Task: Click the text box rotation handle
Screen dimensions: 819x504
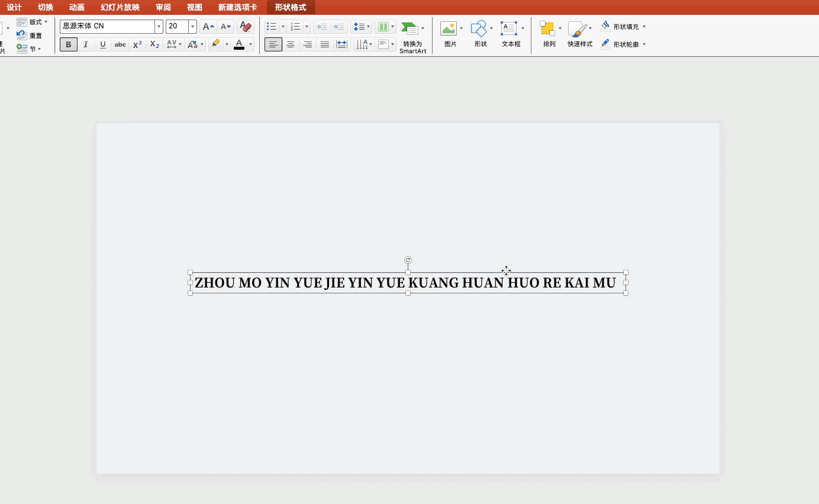Action: point(408,260)
